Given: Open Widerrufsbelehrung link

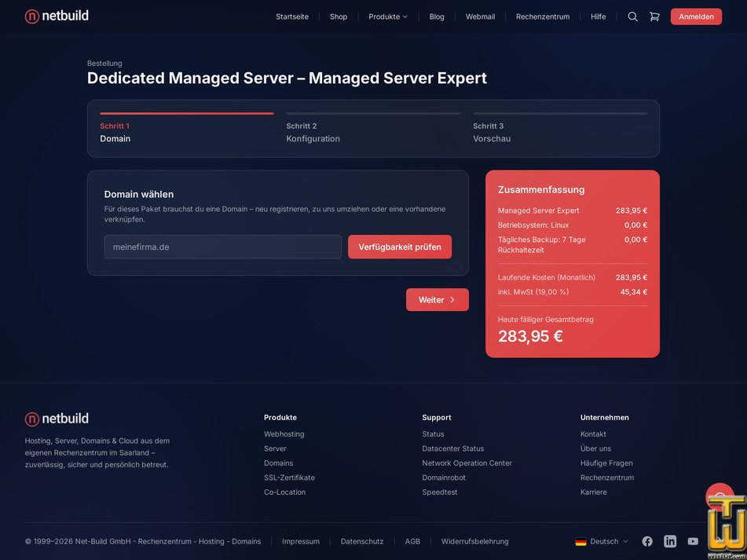Looking at the screenshot, I should click(474, 541).
